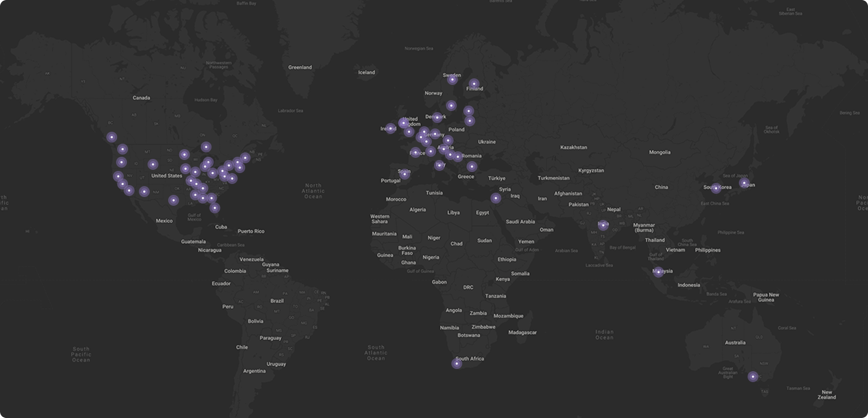Open the Malaysia location marker
This screenshot has width=868, height=418.
[658, 272]
